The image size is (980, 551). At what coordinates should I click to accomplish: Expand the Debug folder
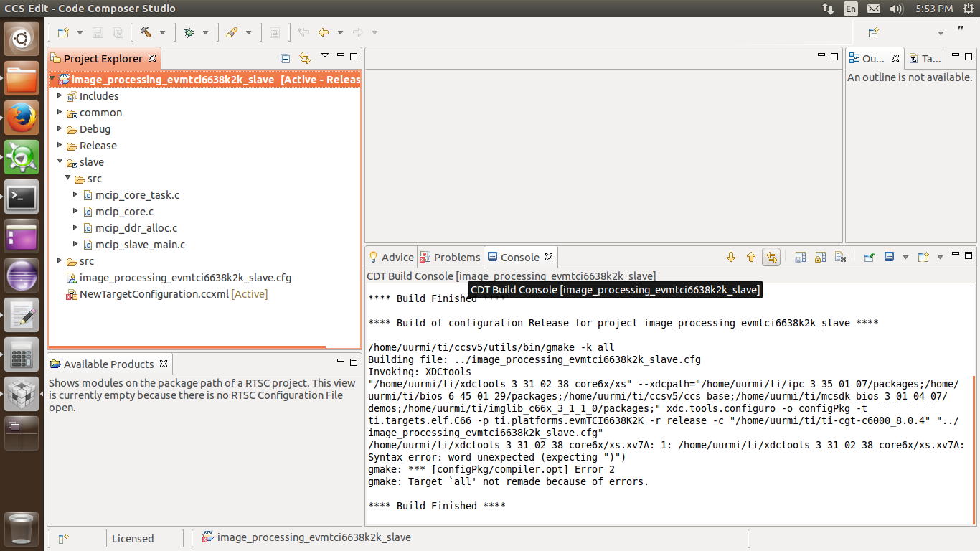[x=60, y=128]
